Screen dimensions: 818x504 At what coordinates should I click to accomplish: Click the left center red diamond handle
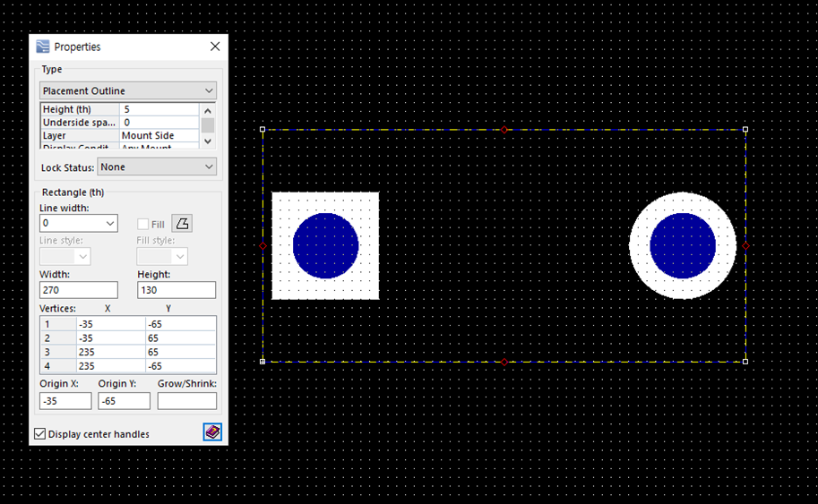pos(263,246)
